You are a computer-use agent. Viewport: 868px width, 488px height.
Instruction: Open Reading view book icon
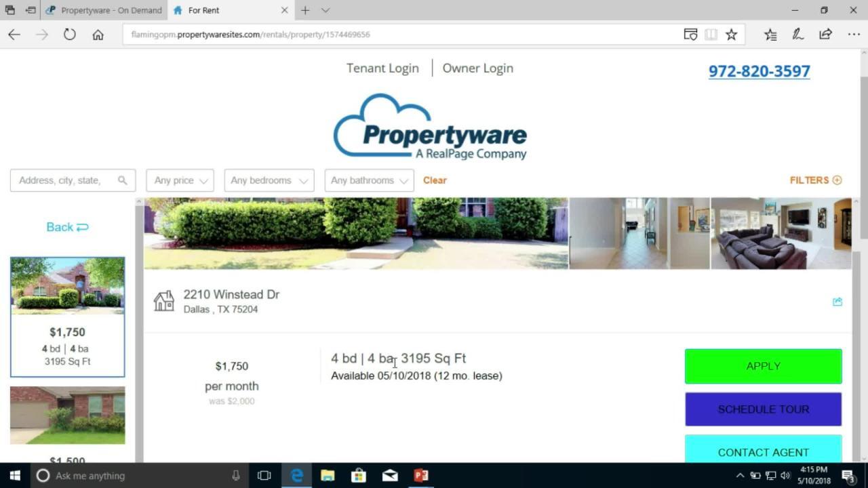click(x=711, y=35)
